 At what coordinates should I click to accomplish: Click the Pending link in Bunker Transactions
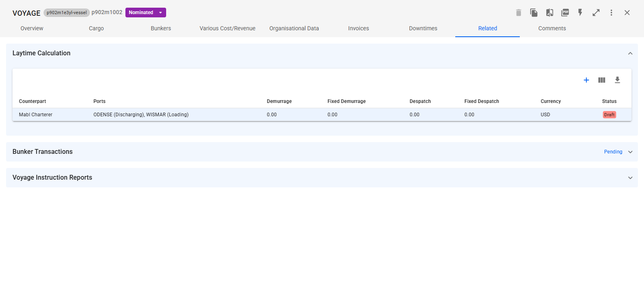[613, 152]
